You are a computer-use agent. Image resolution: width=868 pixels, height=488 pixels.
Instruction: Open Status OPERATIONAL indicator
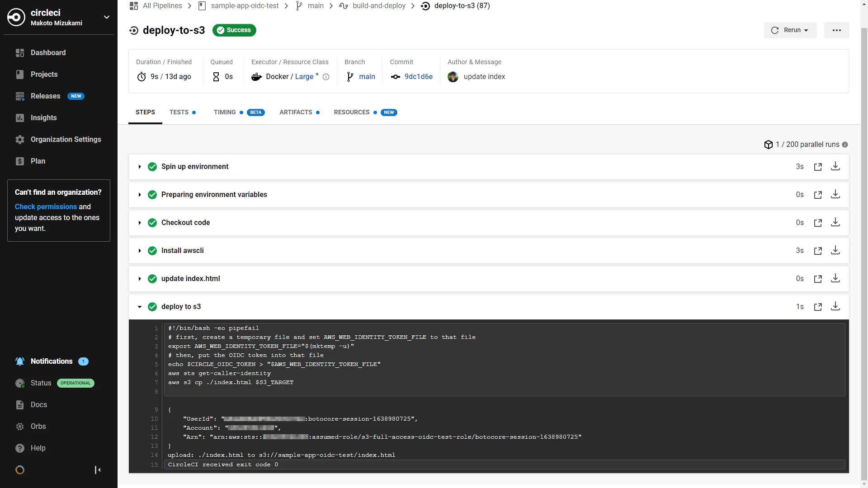[55, 383]
